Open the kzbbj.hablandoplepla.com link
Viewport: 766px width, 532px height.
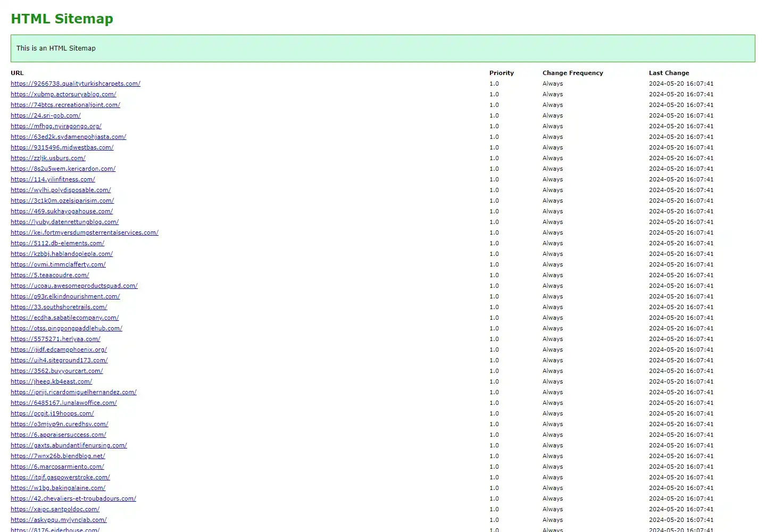(x=62, y=254)
